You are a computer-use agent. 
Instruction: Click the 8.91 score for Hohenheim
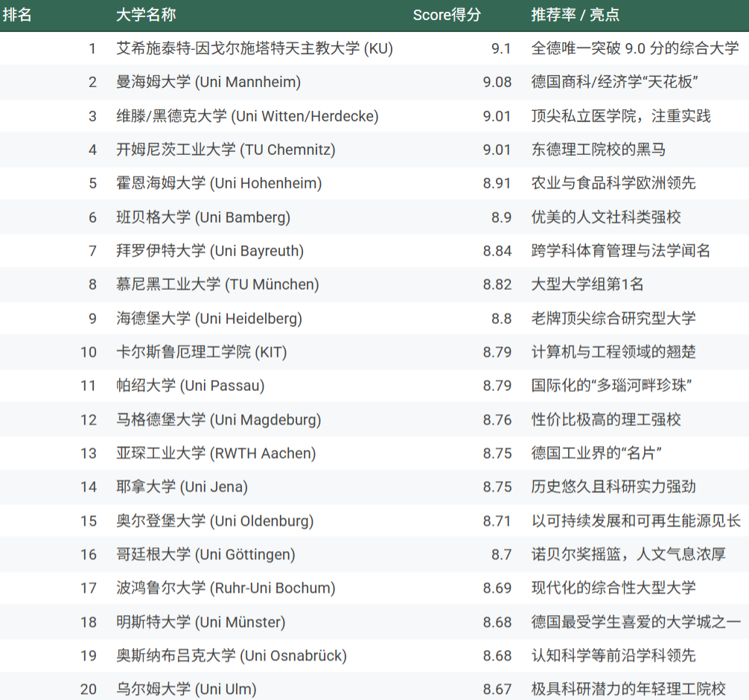497,183
